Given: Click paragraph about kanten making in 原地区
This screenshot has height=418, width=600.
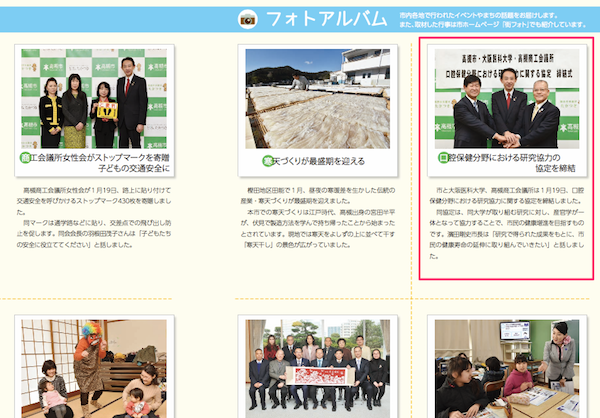Looking at the screenshot, I should tap(318, 217).
